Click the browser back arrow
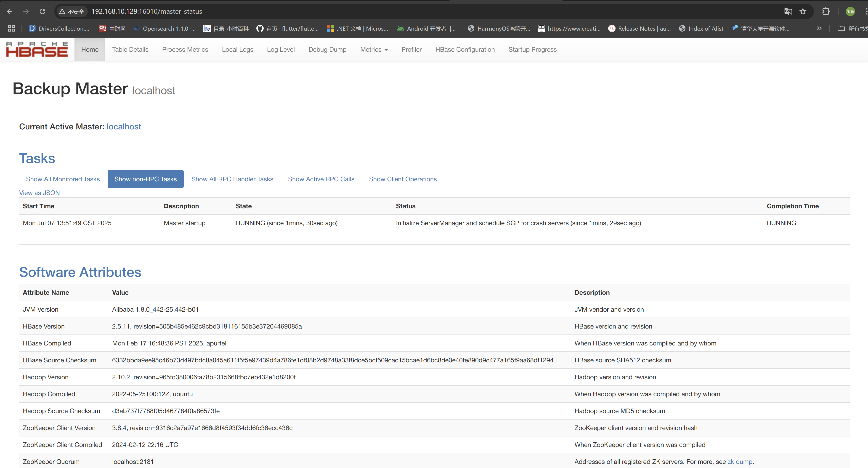Screen dimensions: 868x468 [x=10, y=11]
